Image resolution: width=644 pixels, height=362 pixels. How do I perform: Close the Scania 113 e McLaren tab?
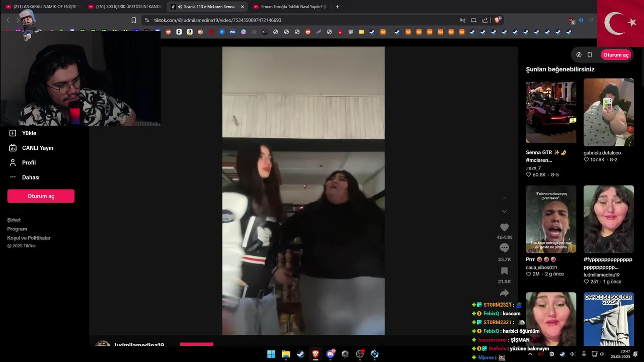click(242, 7)
